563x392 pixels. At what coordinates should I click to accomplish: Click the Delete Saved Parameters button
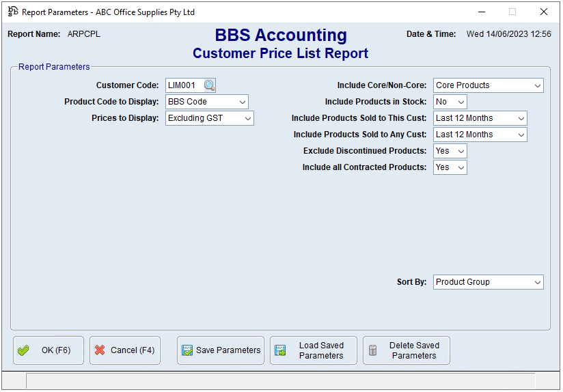point(406,350)
